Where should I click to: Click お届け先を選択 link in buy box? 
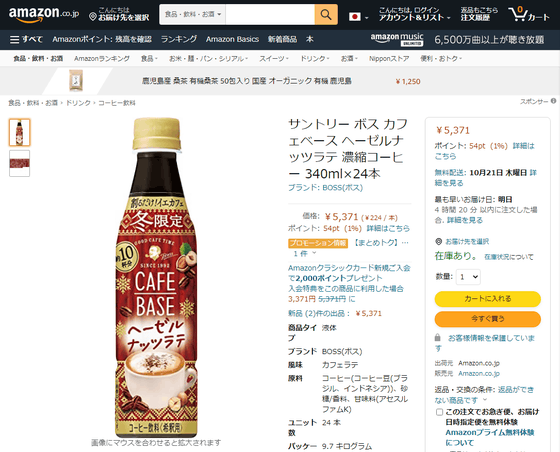coord(467,242)
